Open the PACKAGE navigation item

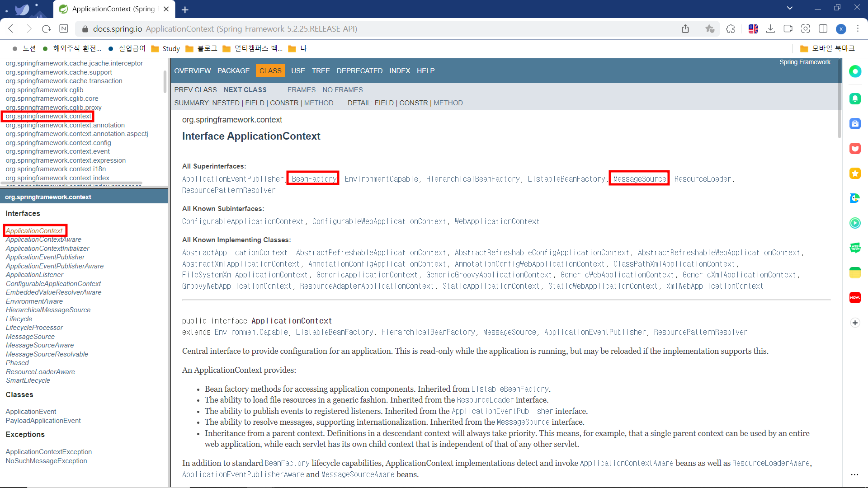[233, 71]
